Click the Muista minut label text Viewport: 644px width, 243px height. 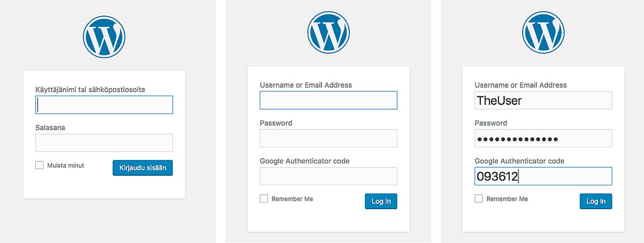65,166
